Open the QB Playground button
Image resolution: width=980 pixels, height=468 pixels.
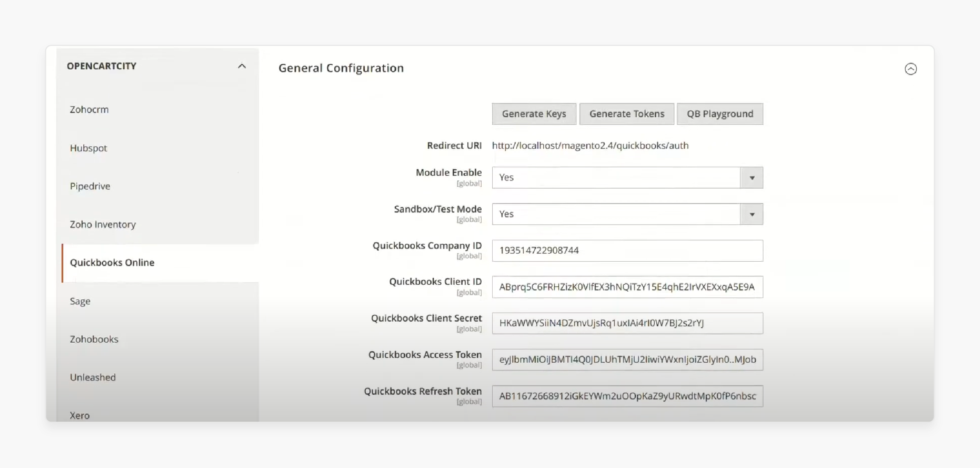(x=720, y=114)
